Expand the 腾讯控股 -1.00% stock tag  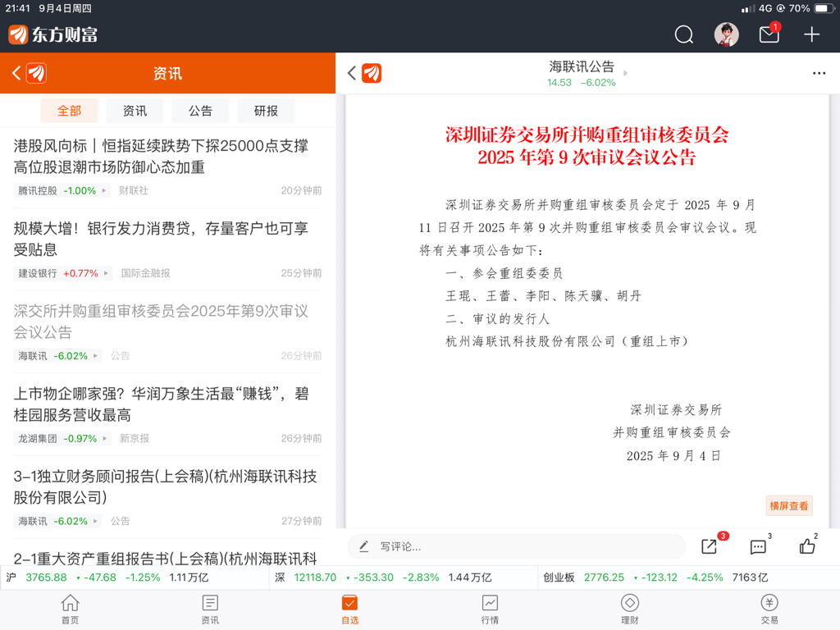tap(62, 190)
